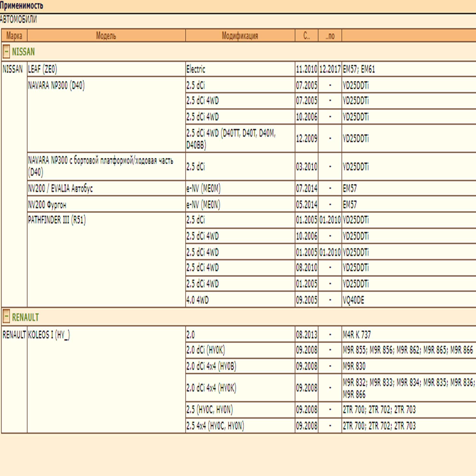
Task: Click the Модель column header
Action: coord(106,36)
